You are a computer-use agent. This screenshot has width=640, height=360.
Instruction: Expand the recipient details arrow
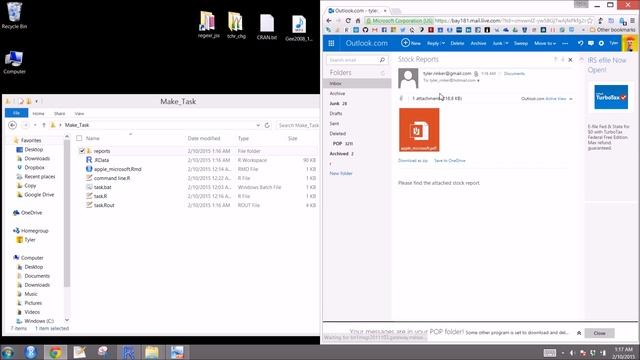(478, 81)
